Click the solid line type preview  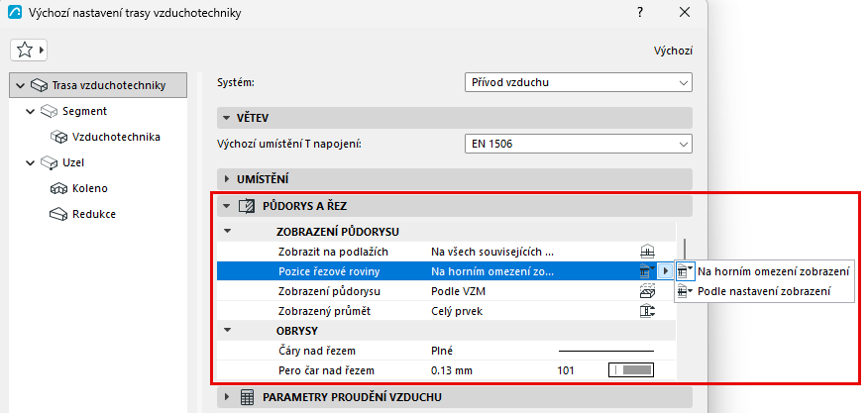tap(606, 351)
